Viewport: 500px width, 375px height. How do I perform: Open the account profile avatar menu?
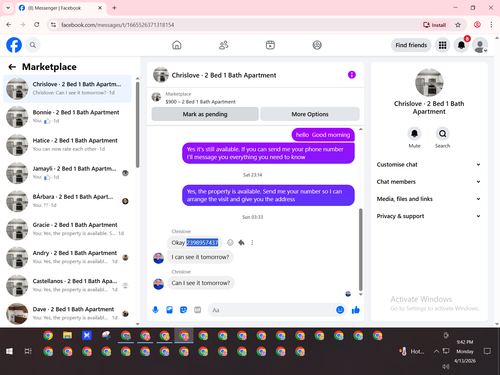click(x=480, y=45)
